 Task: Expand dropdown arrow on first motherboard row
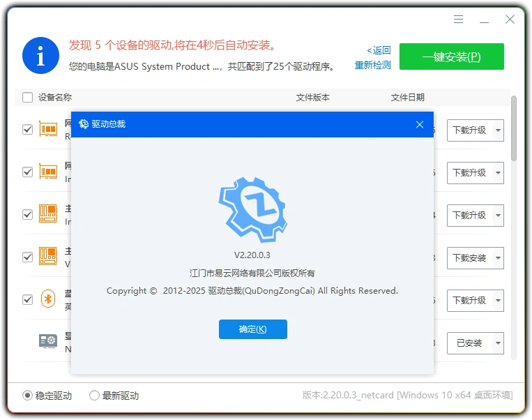(x=498, y=216)
